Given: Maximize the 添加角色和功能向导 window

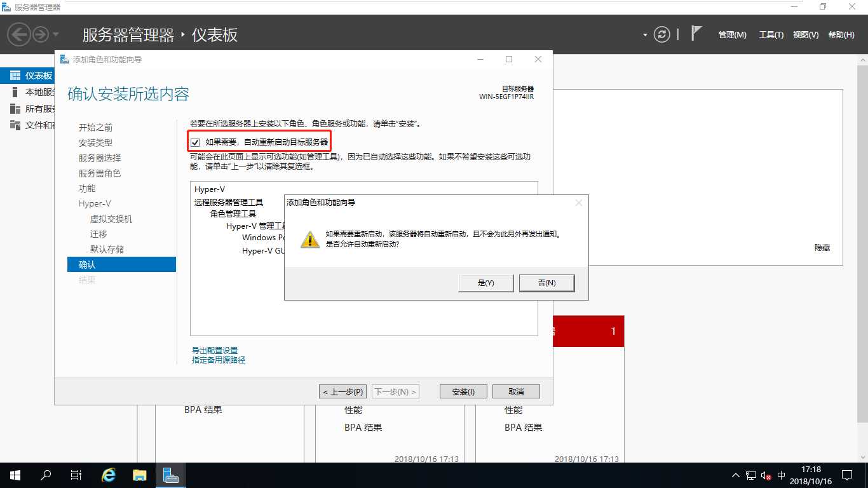Looking at the screenshot, I should [509, 59].
